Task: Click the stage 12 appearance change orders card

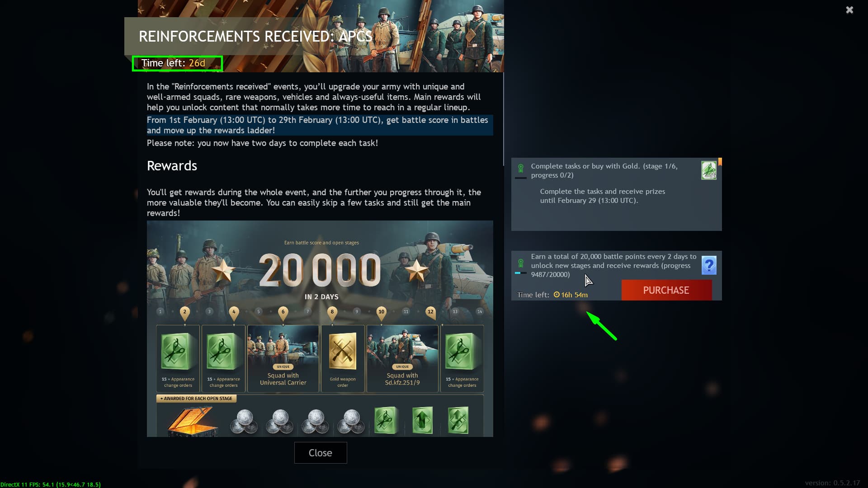Action: point(462,358)
